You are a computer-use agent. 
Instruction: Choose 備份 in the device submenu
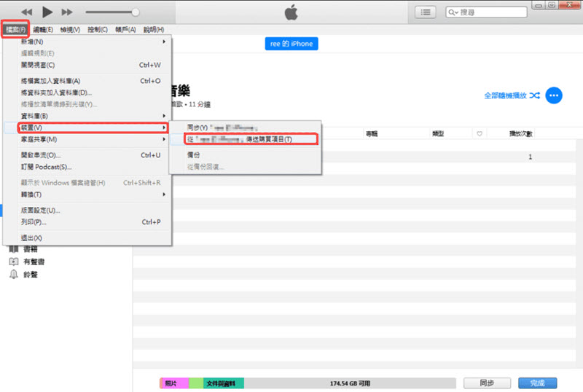click(x=193, y=155)
